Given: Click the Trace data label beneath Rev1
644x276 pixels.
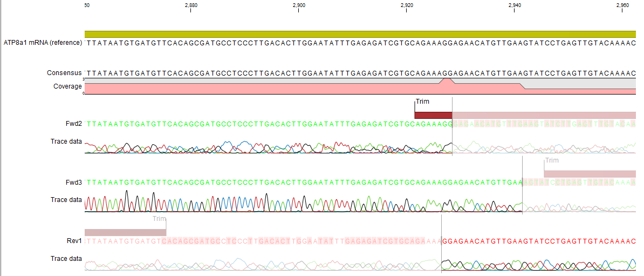Looking at the screenshot, I should (x=66, y=259).
